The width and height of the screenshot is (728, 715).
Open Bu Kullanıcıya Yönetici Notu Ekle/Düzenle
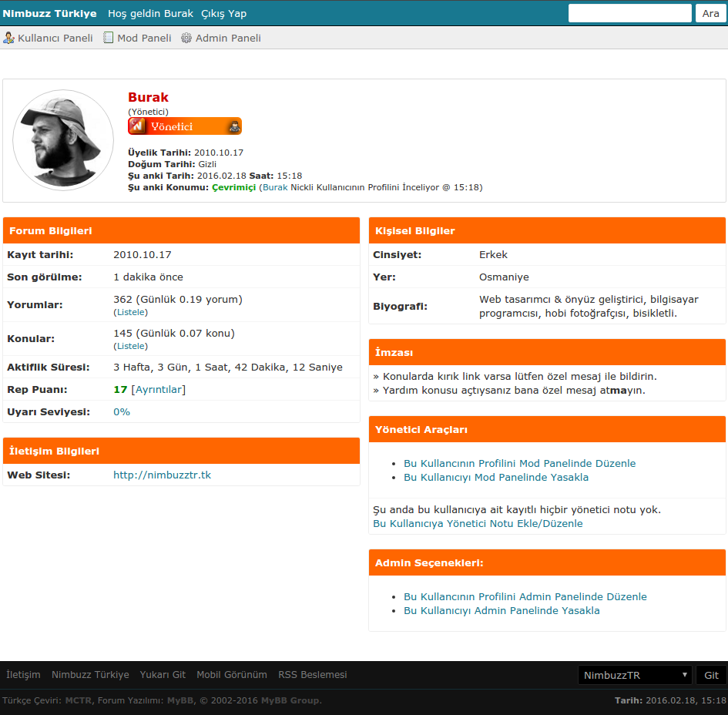[x=478, y=524]
